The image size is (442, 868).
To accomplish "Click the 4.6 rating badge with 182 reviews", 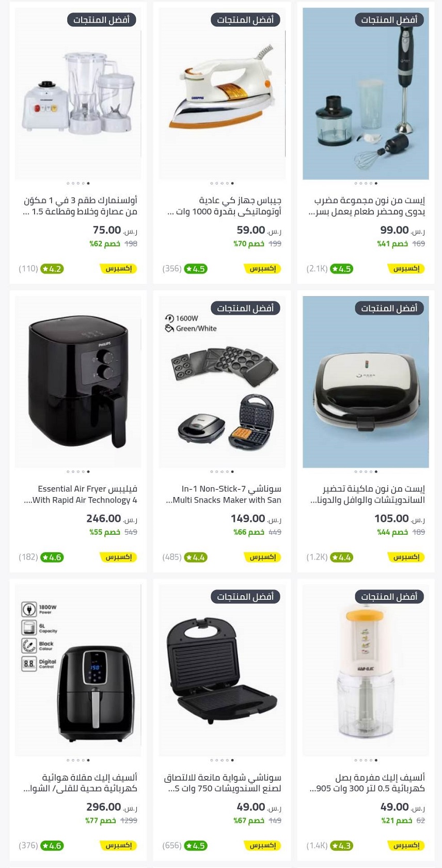I will (x=52, y=557).
